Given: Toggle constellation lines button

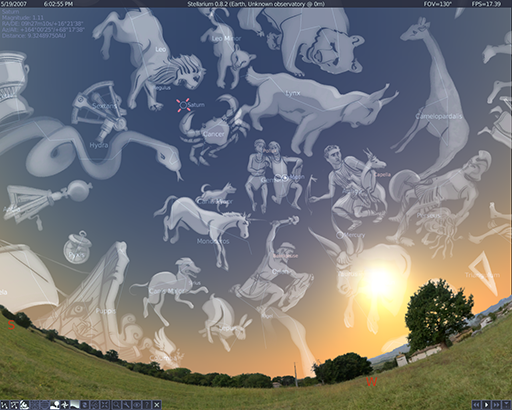Looking at the screenshot, I should pyautogui.click(x=5, y=405).
